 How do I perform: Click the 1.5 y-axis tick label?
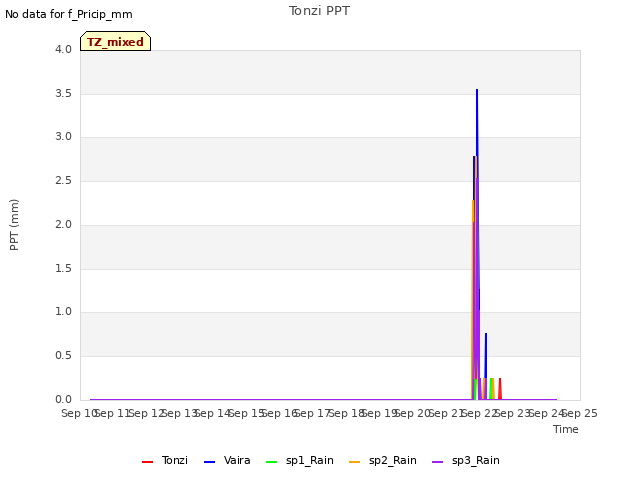[x=64, y=269]
